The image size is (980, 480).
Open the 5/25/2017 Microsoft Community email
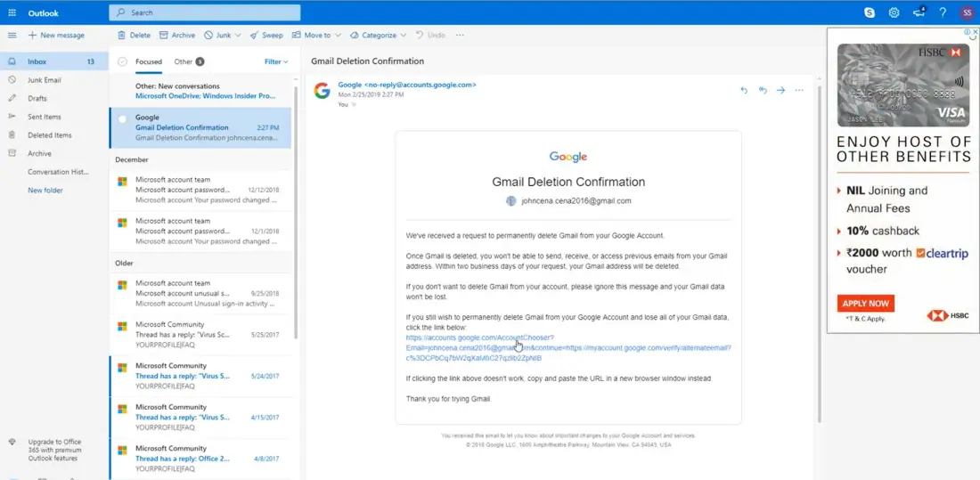click(x=200, y=335)
